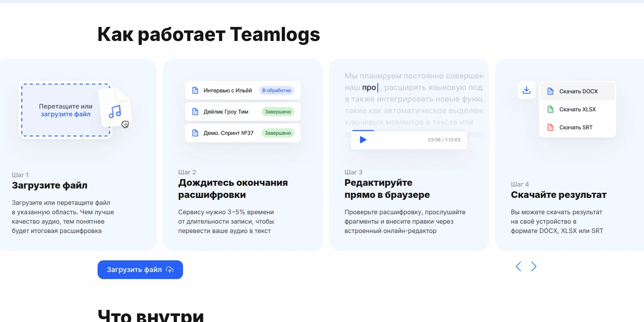
Task: Click the download arrow icon button
Action: tap(527, 90)
